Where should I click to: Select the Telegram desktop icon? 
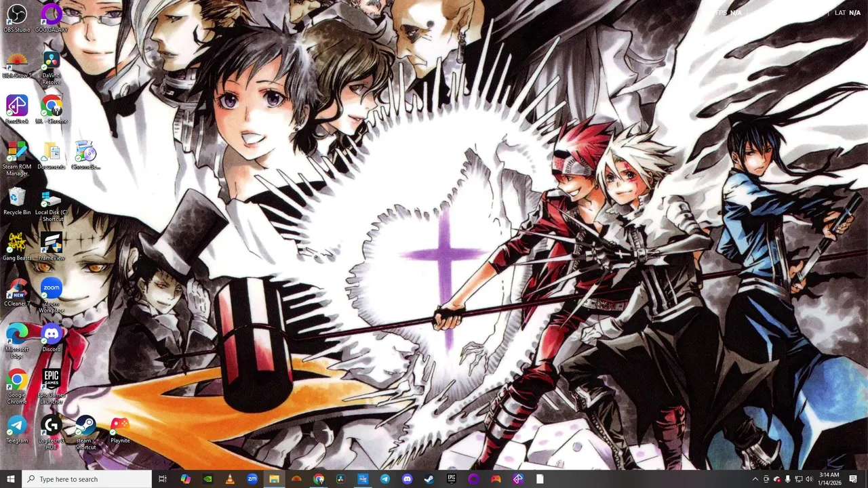[x=17, y=430]
